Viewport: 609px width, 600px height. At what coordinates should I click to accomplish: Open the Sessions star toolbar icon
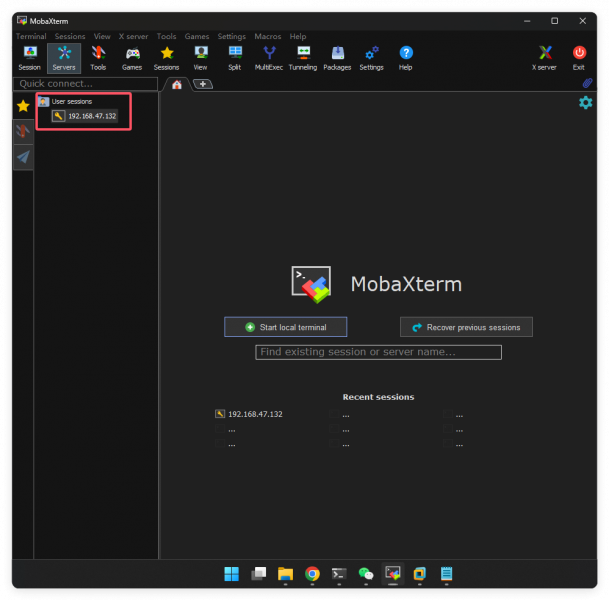click(166, 58)
